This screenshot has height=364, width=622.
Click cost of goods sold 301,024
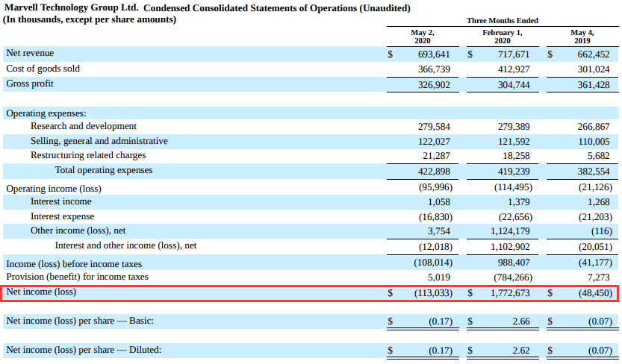coord(594,69)
